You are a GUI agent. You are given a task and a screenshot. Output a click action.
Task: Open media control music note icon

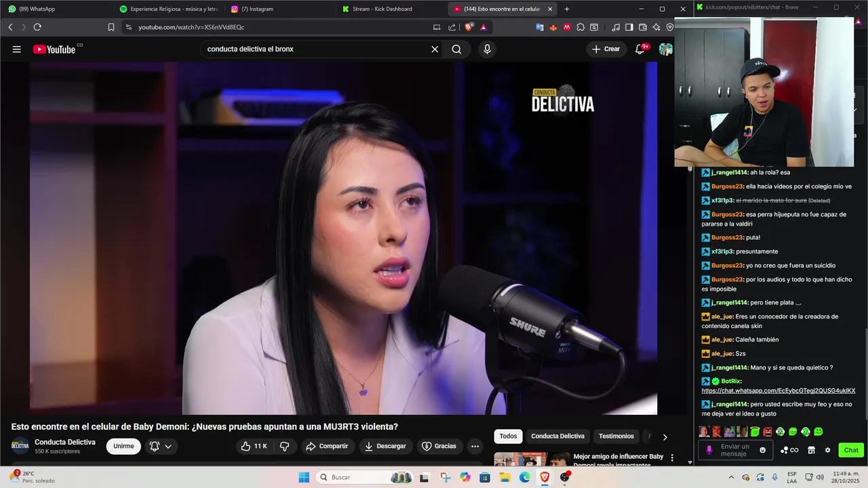point(616,27)
